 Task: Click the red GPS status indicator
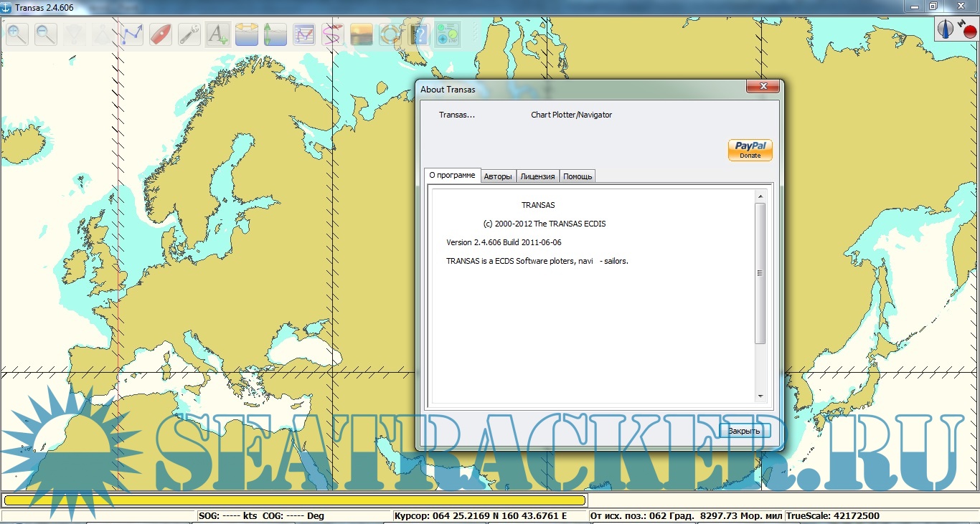[x=969, y=32]
